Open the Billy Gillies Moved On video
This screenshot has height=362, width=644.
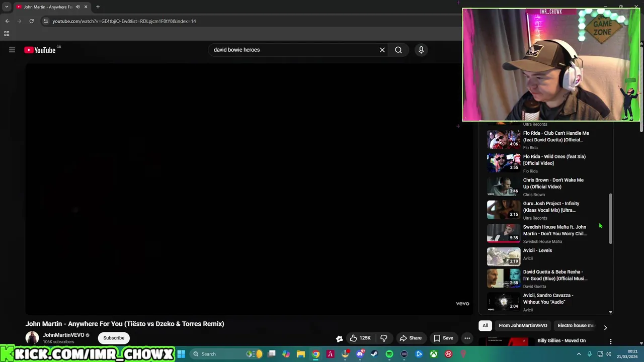pyautogui.click(x=561, y=340)
